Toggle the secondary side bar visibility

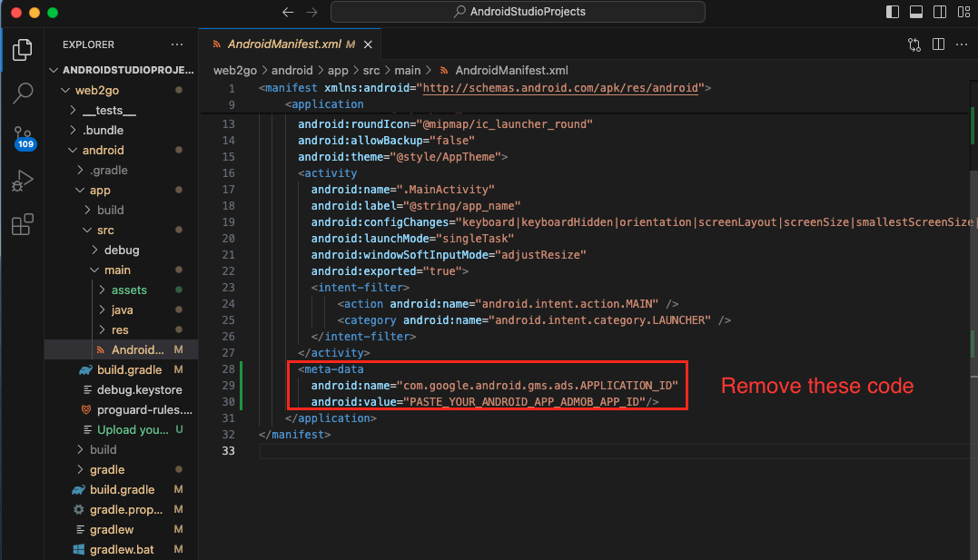[939, 13]
